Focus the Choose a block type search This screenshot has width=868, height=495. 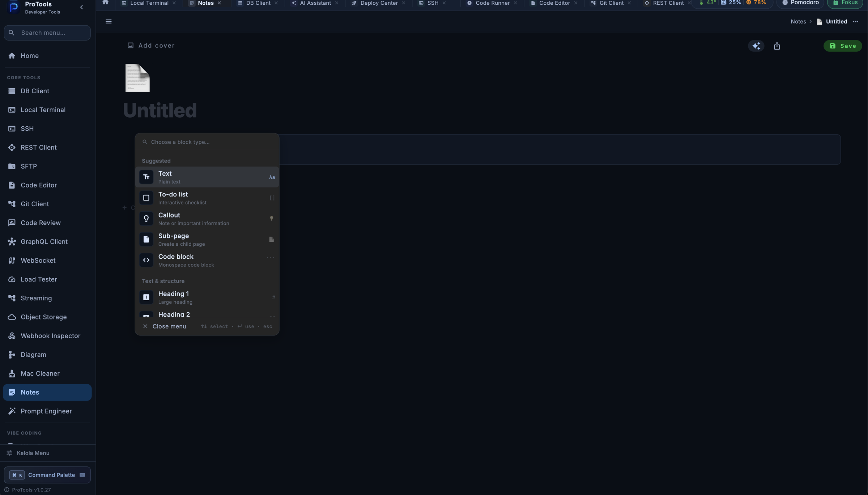[x=207, y=142]
